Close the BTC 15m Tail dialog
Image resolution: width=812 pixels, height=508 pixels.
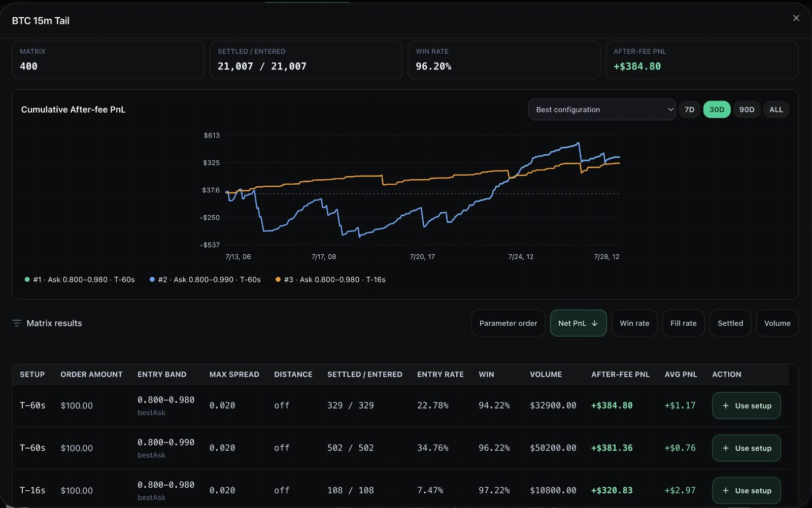pos(796,18)
